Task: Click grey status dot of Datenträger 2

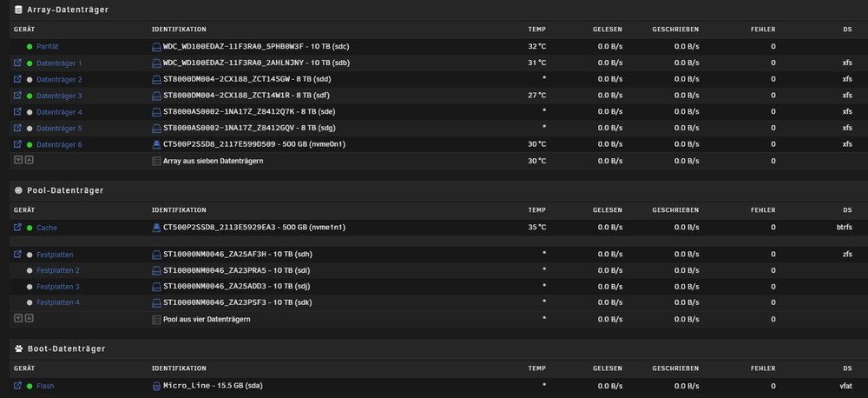Action: (30, 80)
